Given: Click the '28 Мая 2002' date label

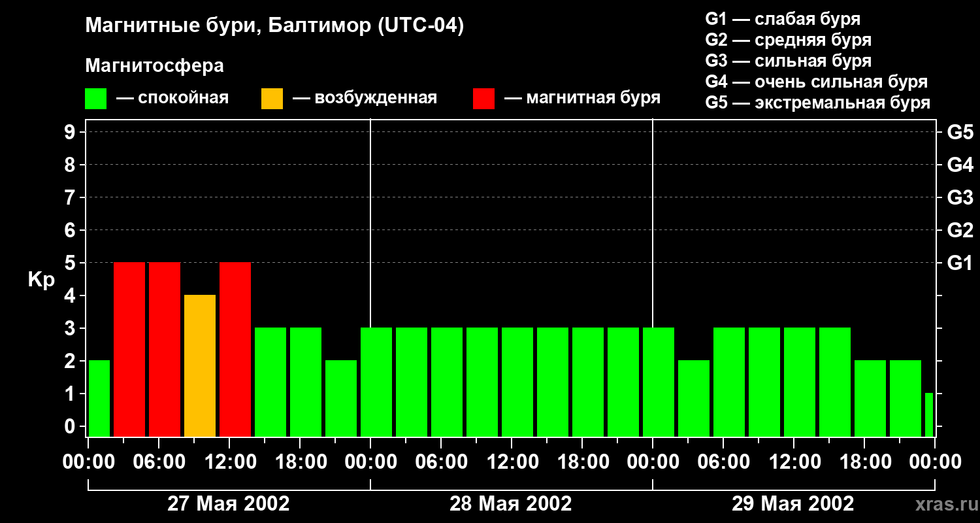Looking at the screenshot, I should pos(511,504).
